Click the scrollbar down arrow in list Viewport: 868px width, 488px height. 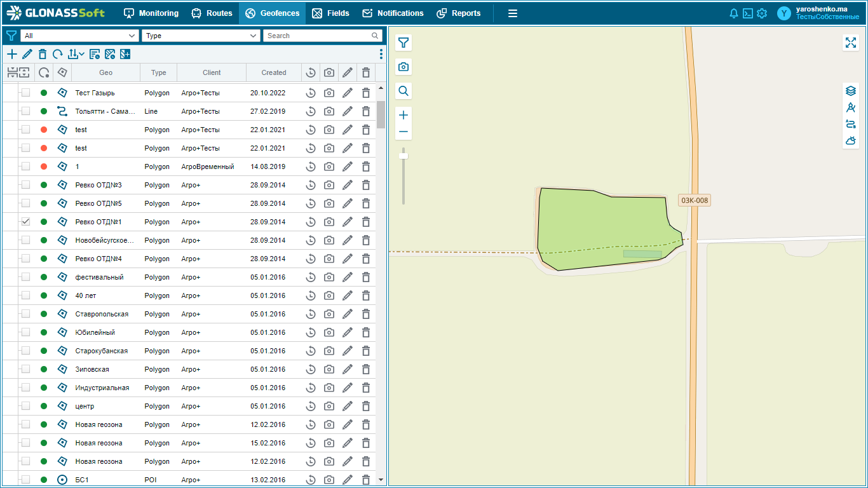click(381, 480)
